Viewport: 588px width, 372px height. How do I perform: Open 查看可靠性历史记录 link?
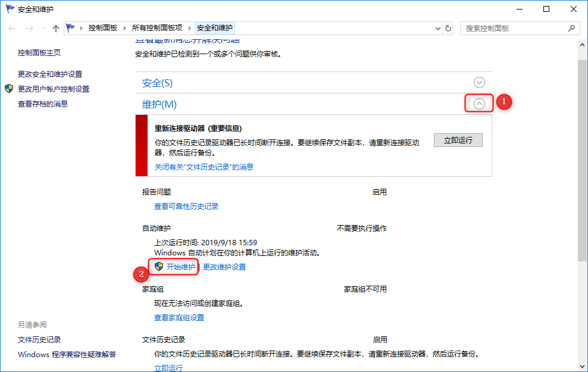(186, 207)
